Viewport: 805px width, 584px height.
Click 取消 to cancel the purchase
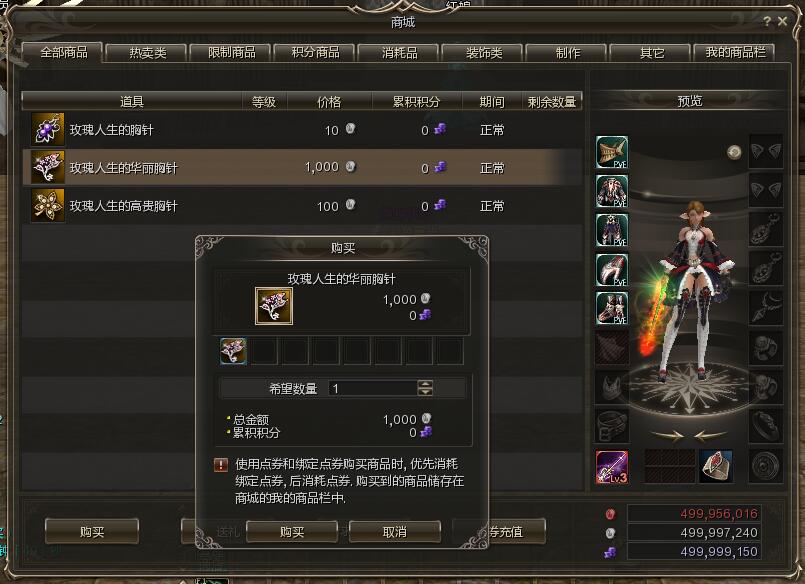pyautogui.click(x=394, y=532)
